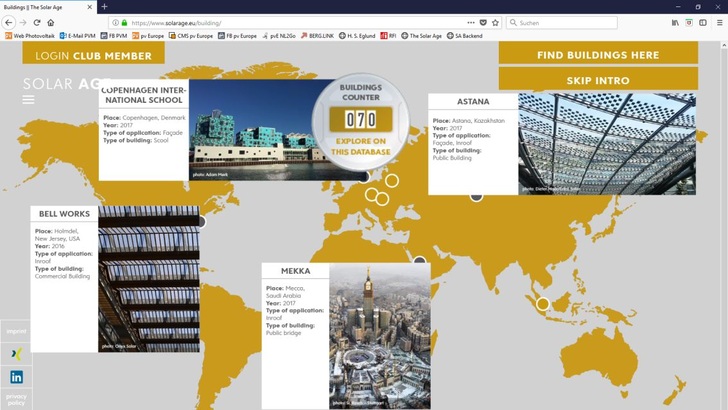The height and width of the screenshot is (410, 728).
Task: Open the hamburger menu under Solar Age logo
Action: (x=28, y=100)
